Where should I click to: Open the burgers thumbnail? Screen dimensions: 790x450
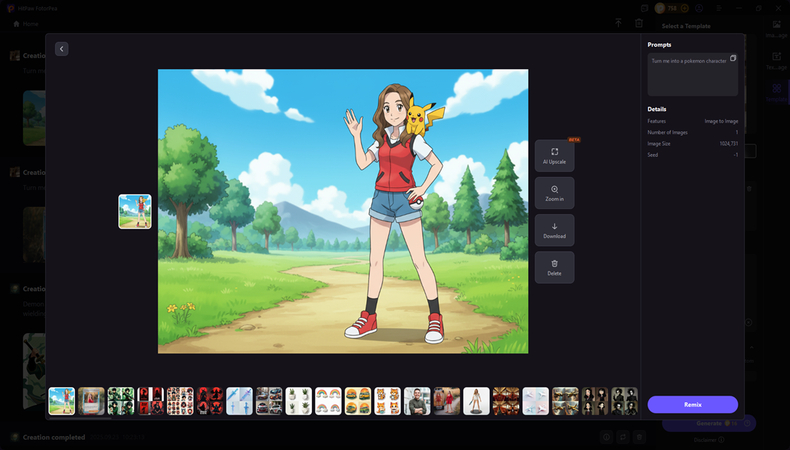coord(358,401)
